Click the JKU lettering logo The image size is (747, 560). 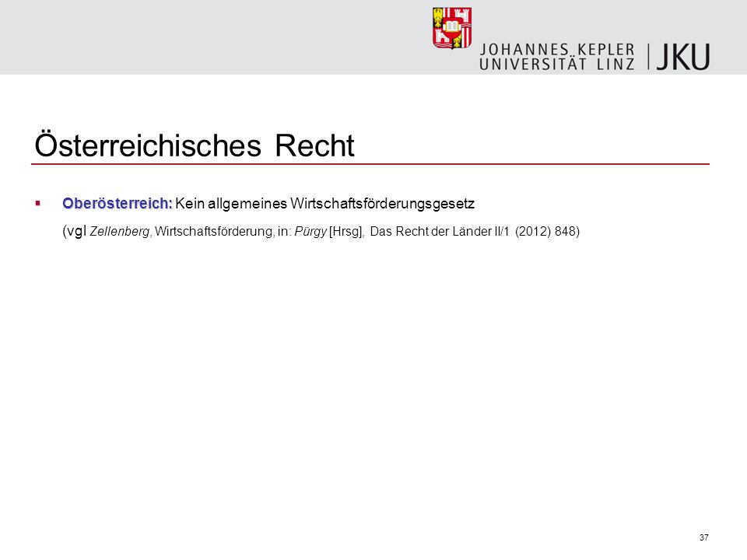tap(683, 57)
